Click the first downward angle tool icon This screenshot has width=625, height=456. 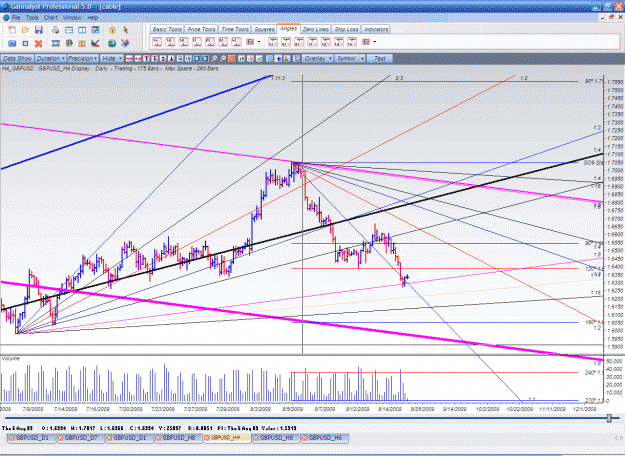click(x=273, y=42)
